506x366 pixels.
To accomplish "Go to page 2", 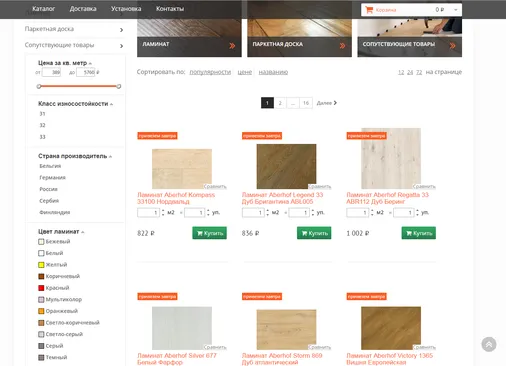I will coord(280,103).
